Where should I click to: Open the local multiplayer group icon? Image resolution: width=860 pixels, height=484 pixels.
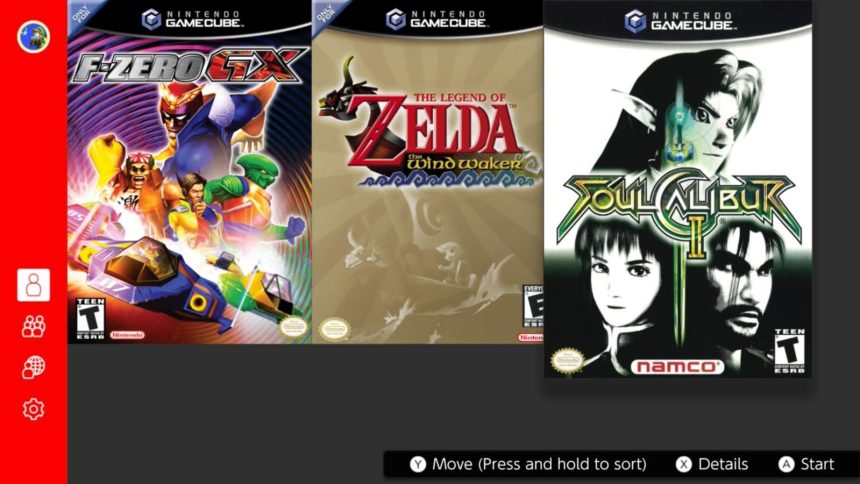[33, 327]
